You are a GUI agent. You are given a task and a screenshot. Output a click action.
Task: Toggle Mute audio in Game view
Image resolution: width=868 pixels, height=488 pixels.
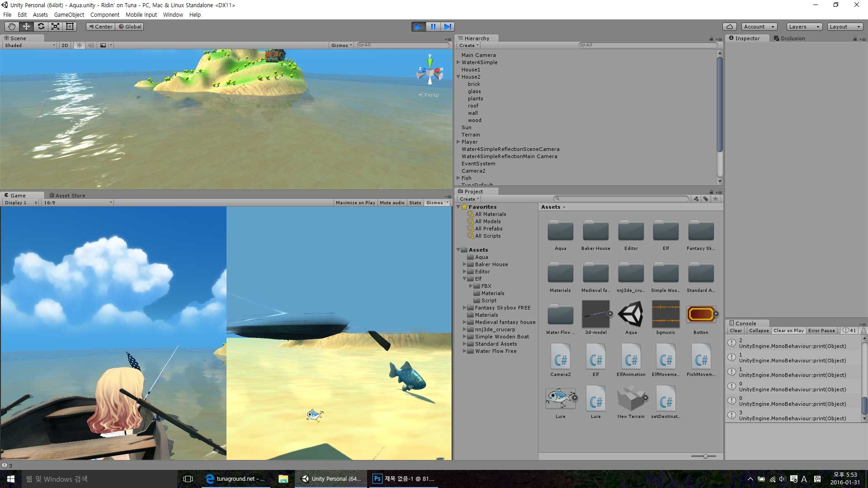(392, 203)
